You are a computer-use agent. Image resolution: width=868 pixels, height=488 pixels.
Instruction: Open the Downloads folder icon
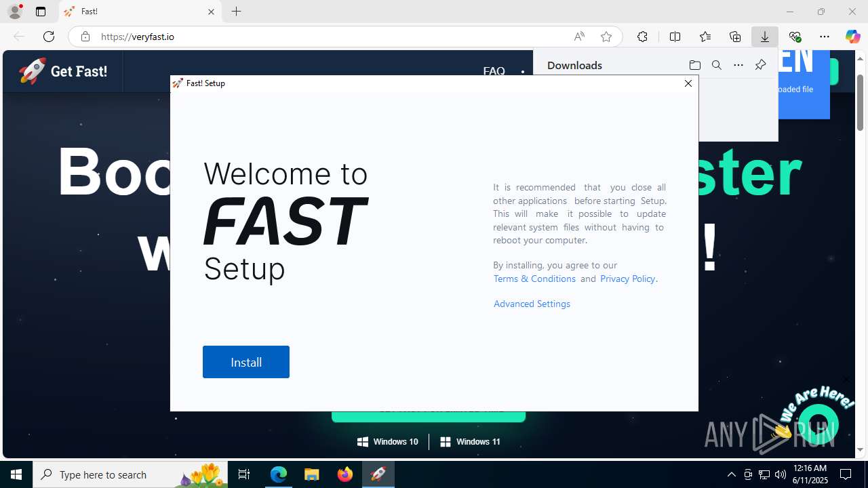click(694, 65)
